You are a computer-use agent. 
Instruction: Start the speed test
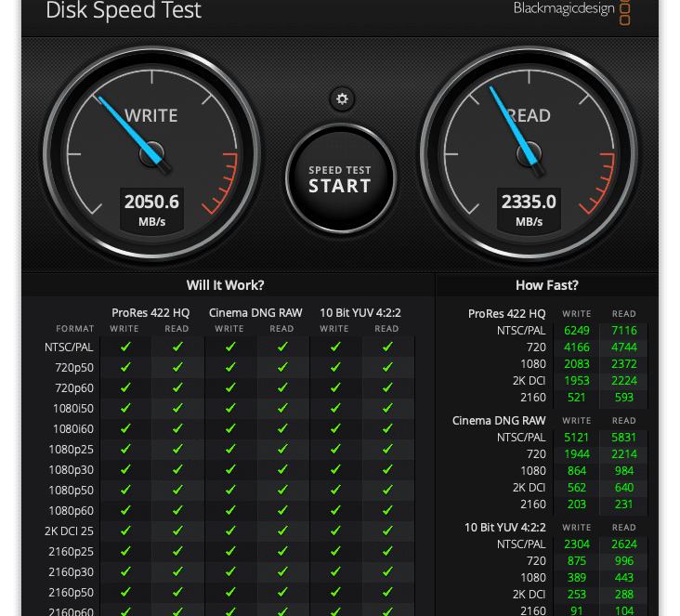[340, 178]
